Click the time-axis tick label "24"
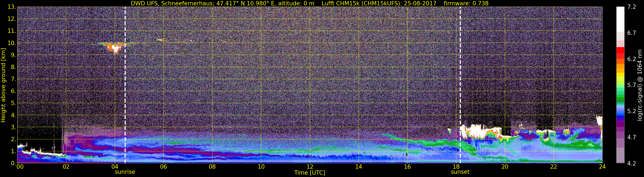644x177 pixels. (602, 167)
